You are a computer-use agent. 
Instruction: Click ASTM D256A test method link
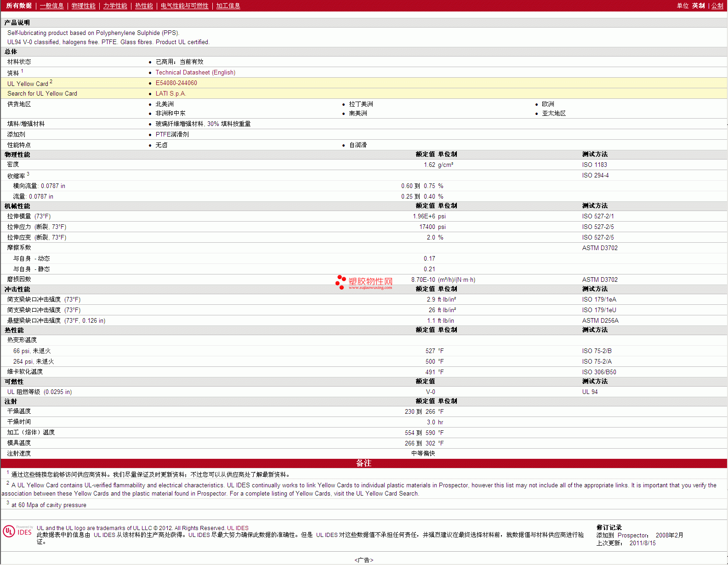click(600, 321)
